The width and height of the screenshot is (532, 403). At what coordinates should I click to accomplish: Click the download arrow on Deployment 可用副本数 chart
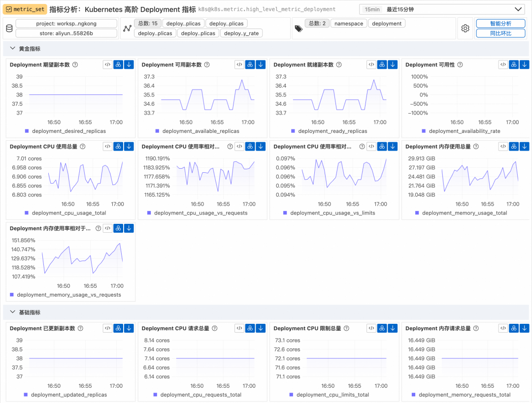click(261, 64)
